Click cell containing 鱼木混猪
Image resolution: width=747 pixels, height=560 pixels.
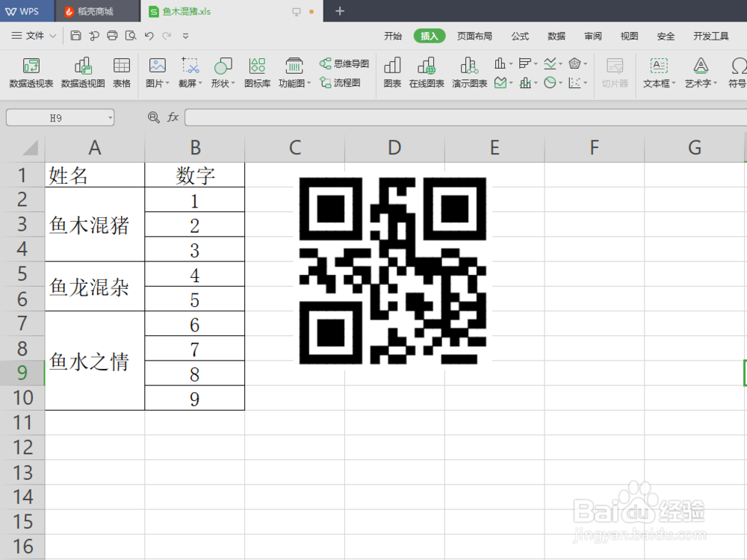[95, 224]
